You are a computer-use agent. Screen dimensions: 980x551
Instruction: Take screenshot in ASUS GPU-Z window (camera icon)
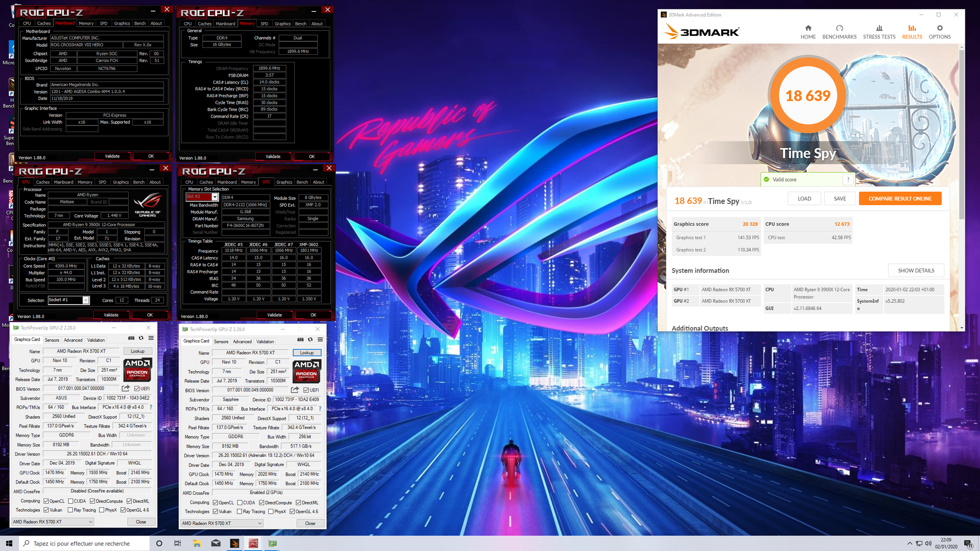click(x=131, y=338)
